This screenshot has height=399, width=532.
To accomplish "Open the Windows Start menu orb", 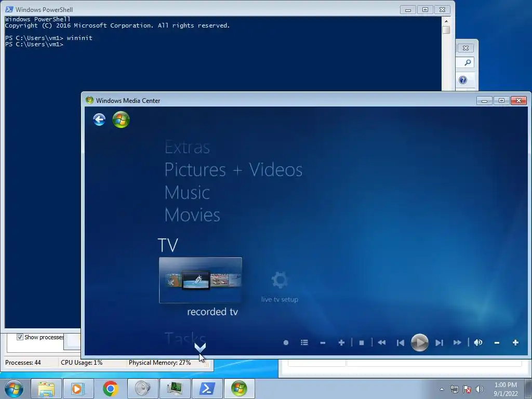I will tap(14, 389).
